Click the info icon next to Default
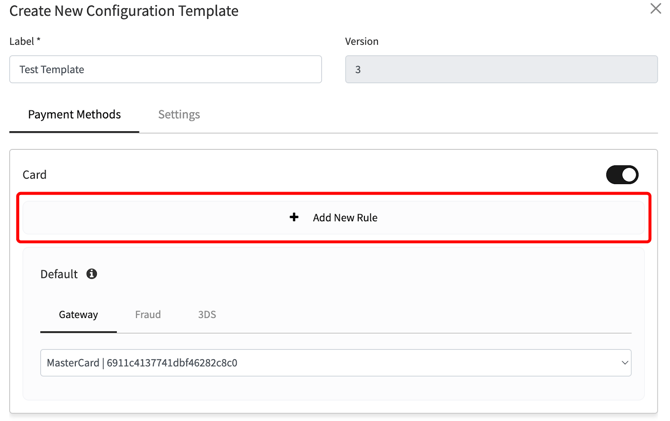 pos(92,274)
